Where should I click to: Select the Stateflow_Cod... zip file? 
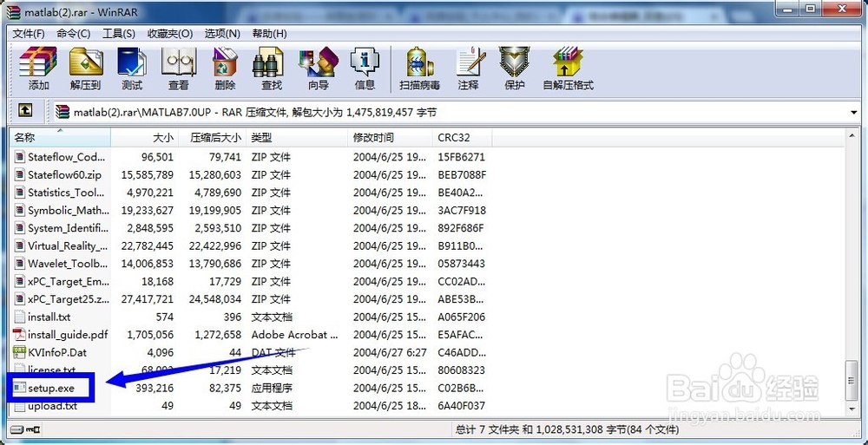tap(67, 157)
